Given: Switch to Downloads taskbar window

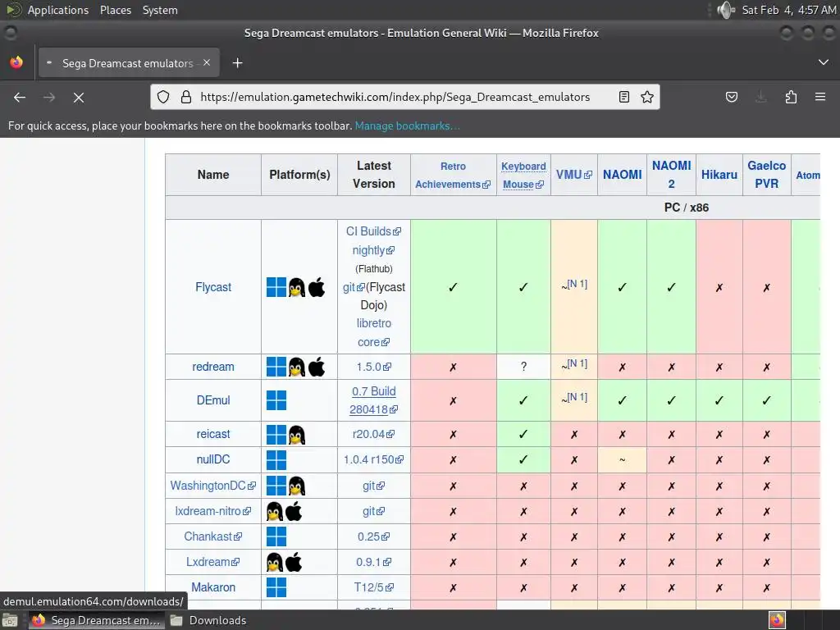Looking at the screenshot, I should 209,620.
